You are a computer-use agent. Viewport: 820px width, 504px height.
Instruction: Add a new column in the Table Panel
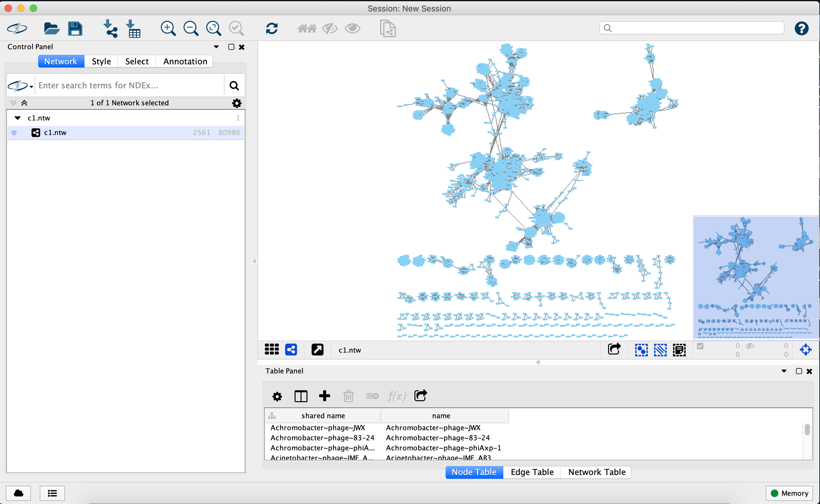tap(324, 396)
